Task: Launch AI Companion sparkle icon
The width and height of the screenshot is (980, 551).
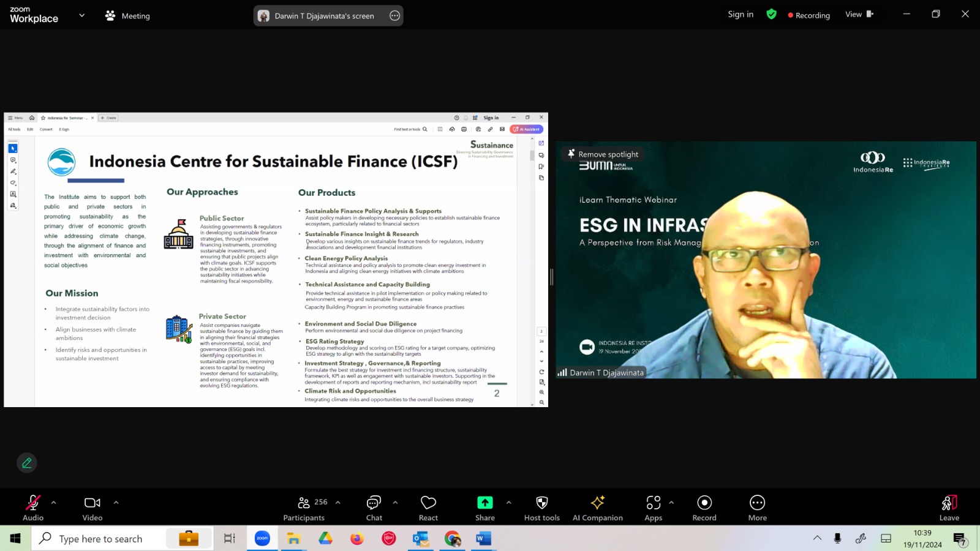Action: [x=597, y=503]
